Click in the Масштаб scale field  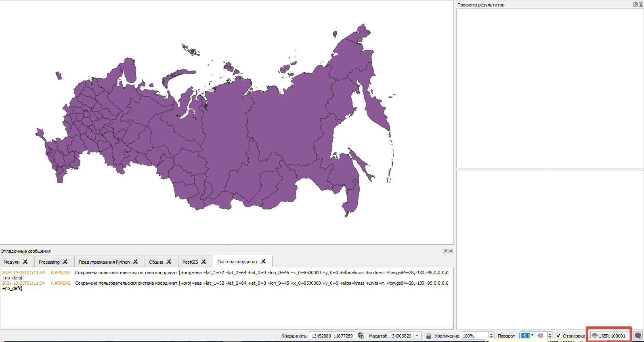click(401, 336)
